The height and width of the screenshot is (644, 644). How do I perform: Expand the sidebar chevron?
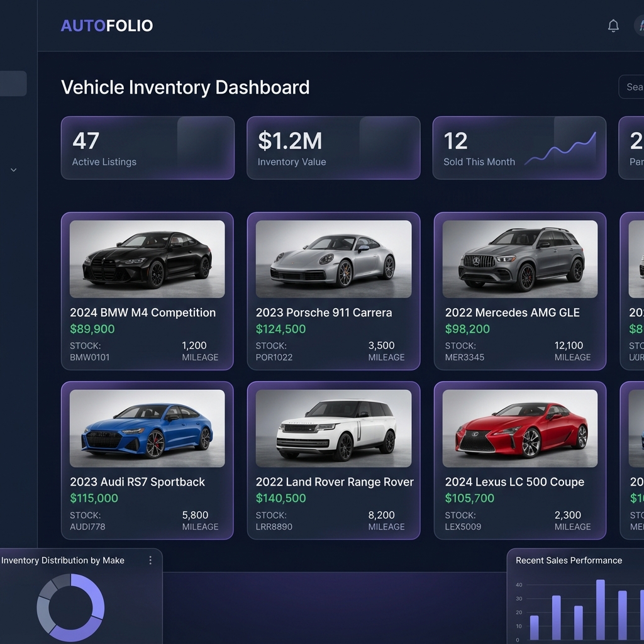pyautogui.click(x=14, y=170)
